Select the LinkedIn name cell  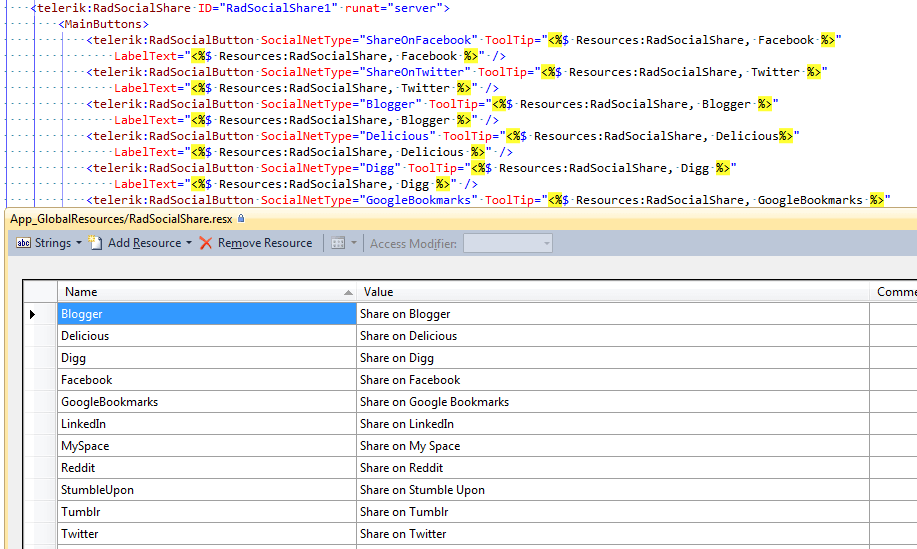(206, 424)
